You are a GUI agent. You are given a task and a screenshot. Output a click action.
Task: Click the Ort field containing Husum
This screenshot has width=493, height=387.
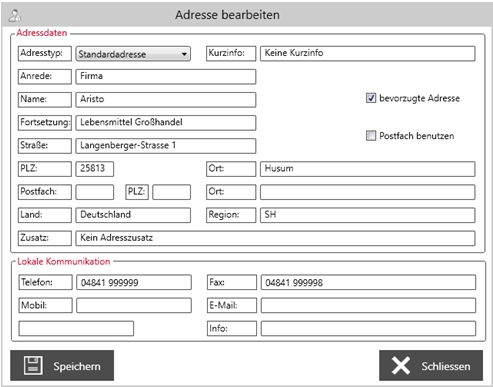[368, 169]
